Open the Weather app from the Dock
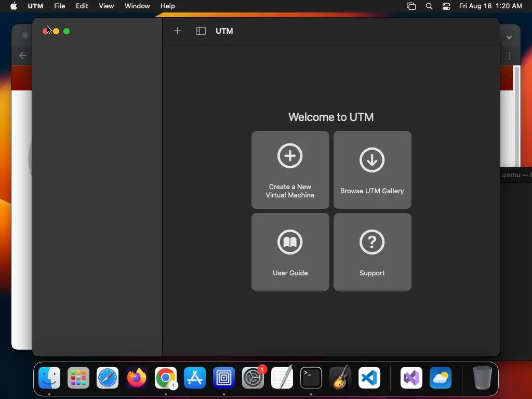The image size is (532, 399). (x=441, y=378)
